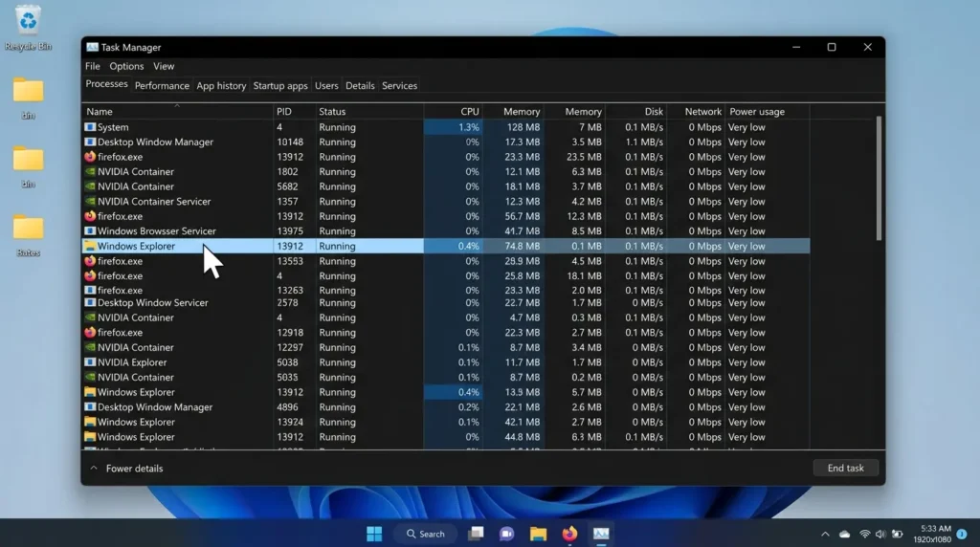
Task: Sort processes by the Status column
Action: 368,112
